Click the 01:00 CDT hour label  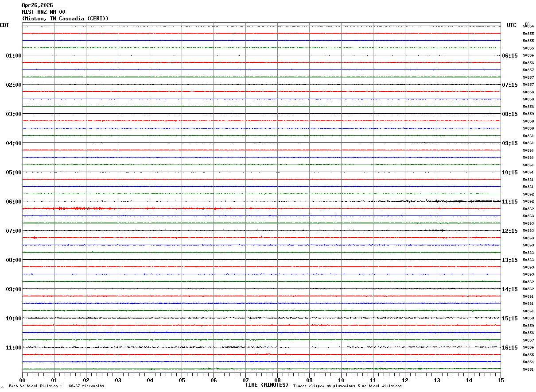[x=14, y=56]
